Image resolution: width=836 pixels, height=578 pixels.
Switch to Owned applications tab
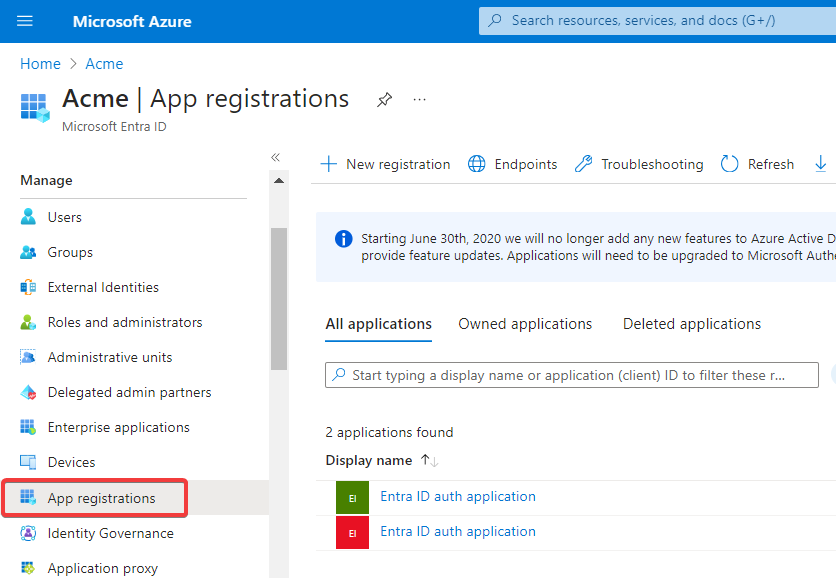(525, 324)
